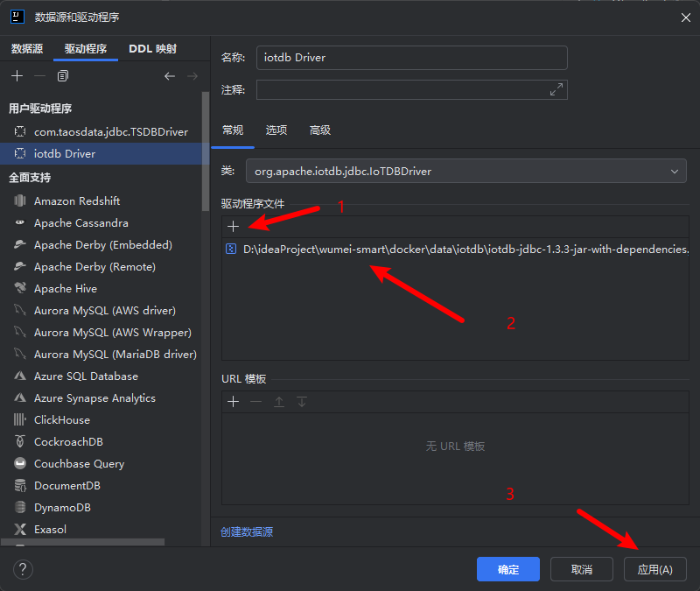Move URL template down arrow icon
This screenshot has width=700, height=591.
coord(302,402)
